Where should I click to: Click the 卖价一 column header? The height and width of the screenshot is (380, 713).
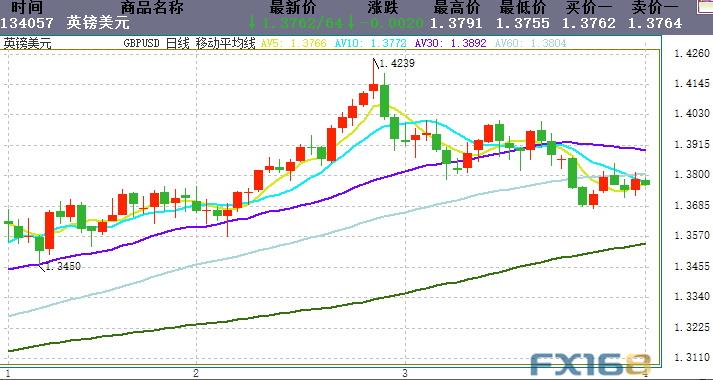pos(654,7)
